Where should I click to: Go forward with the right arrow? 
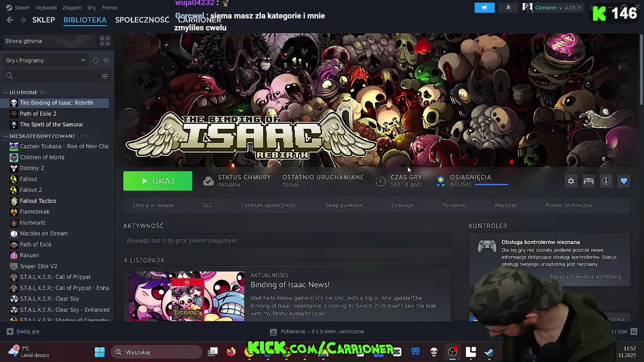click(23, 20)
